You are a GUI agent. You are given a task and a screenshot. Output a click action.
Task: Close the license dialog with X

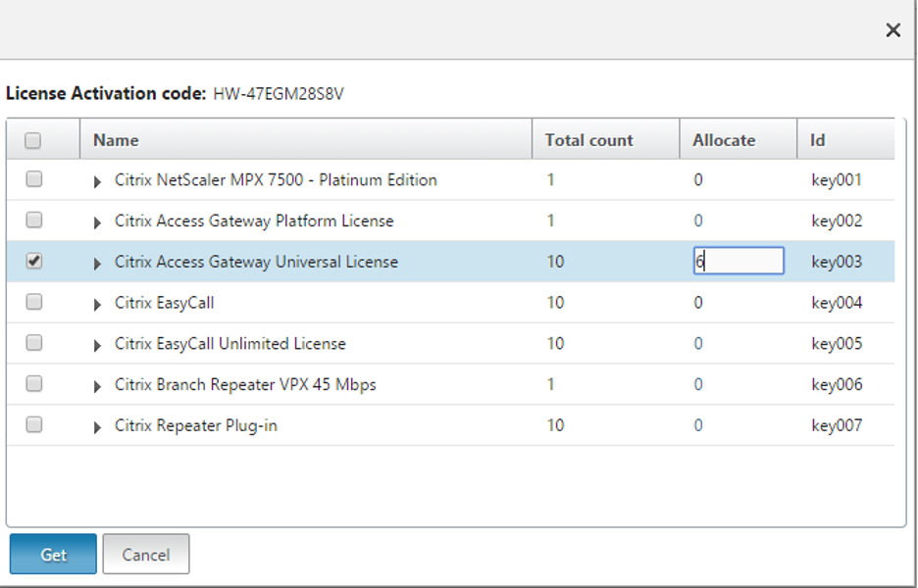pos(892,30)
